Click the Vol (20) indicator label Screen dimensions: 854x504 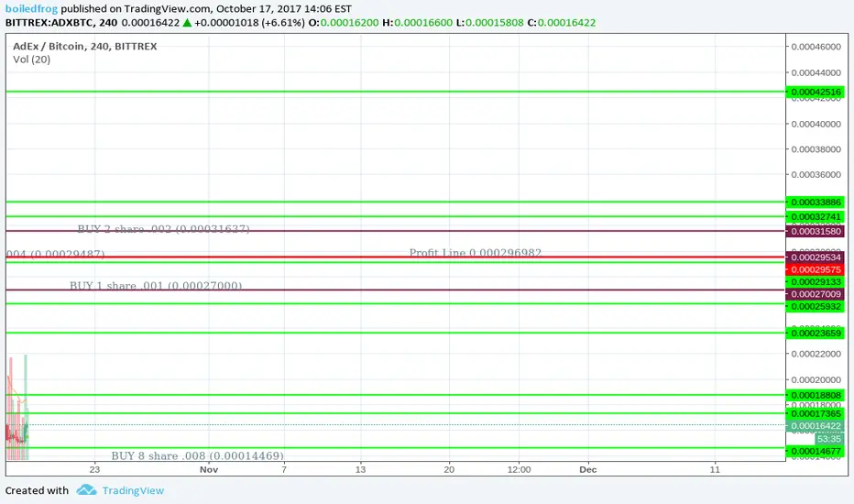[31, 60]
